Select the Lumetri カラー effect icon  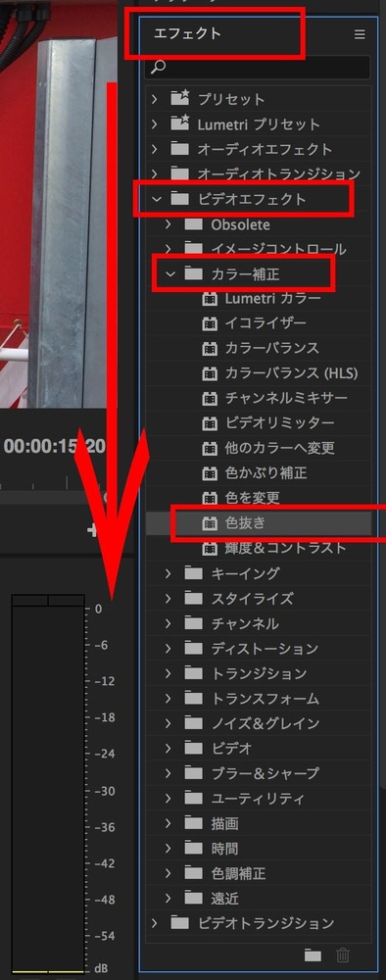[x=210, y=299]
